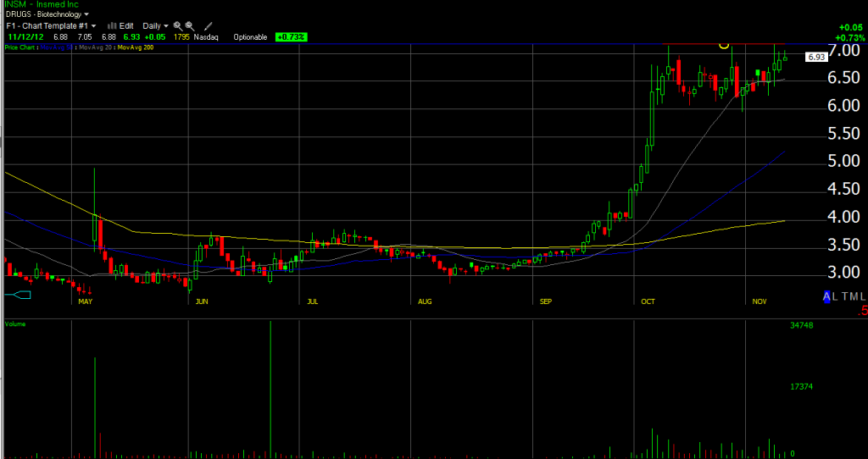Viewport: 868px width, 459px height.
Task: Click the AUG month label on the time axis
Action: pos(425,302)
